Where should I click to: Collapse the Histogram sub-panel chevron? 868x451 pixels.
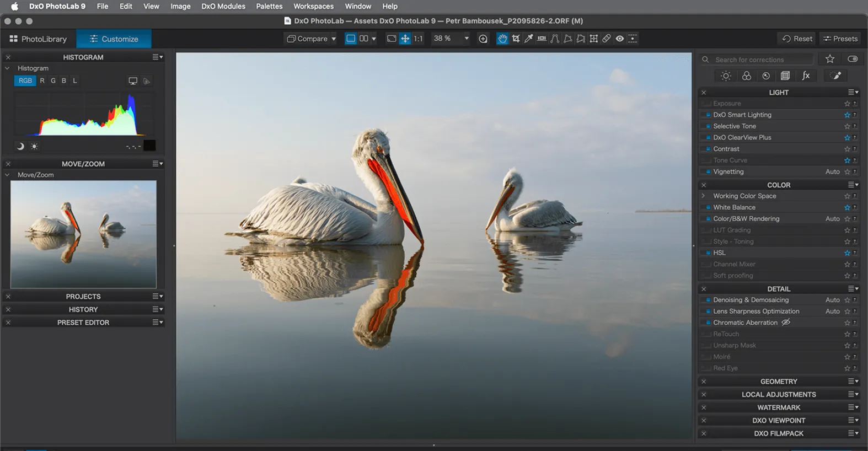click(8, 68)
